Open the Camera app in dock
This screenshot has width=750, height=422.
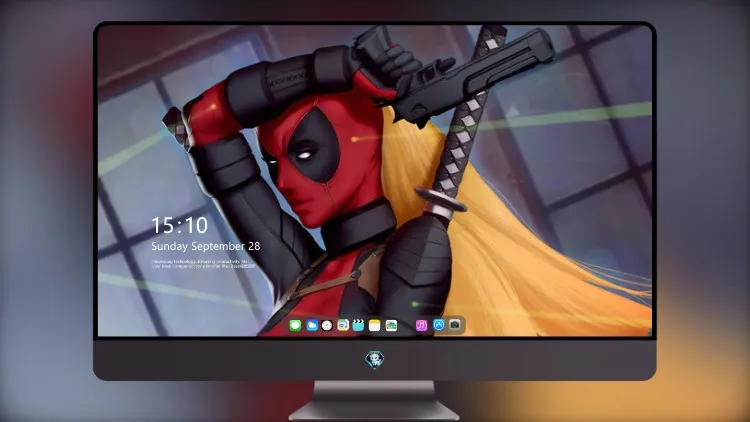[x=455, y=325]
